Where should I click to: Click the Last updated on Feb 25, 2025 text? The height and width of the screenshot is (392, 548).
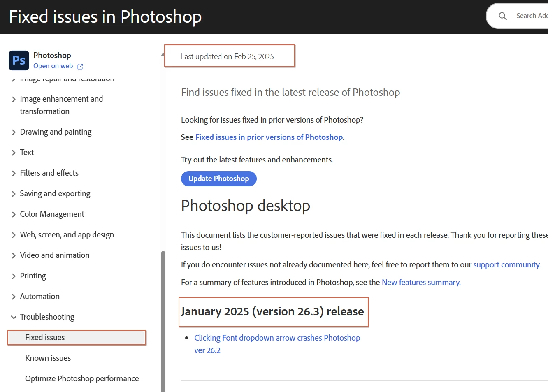point(227,56)
